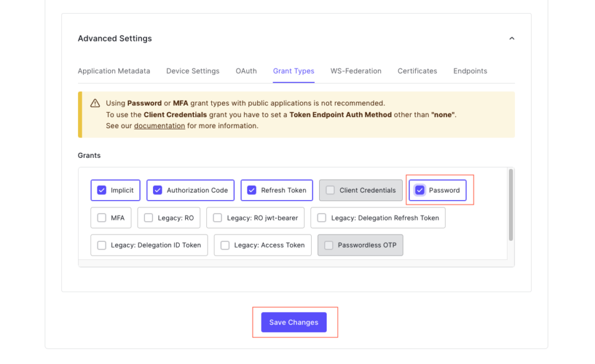View the Endpoints tab
The width and height of the screenshot is (595, 364).
pos(470,71)
